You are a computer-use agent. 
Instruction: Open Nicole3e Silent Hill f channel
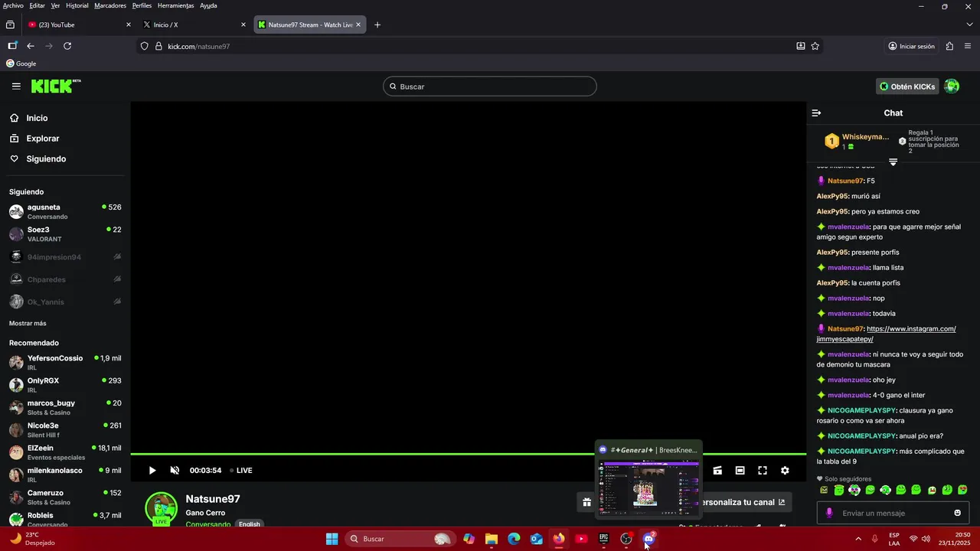click(x=65, y=429)
